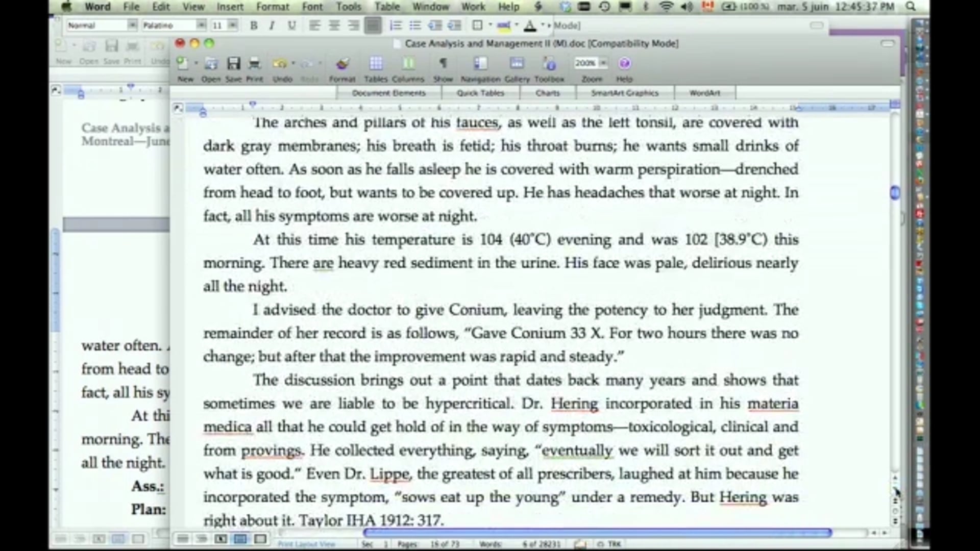Toggle Show paragraph marks button

[443, 64]
